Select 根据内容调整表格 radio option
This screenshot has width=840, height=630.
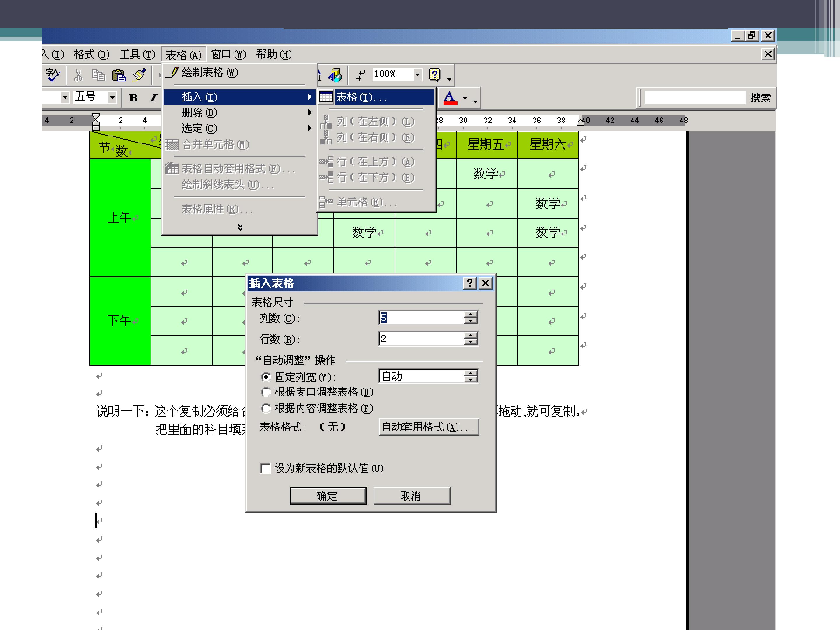[266, 408]
